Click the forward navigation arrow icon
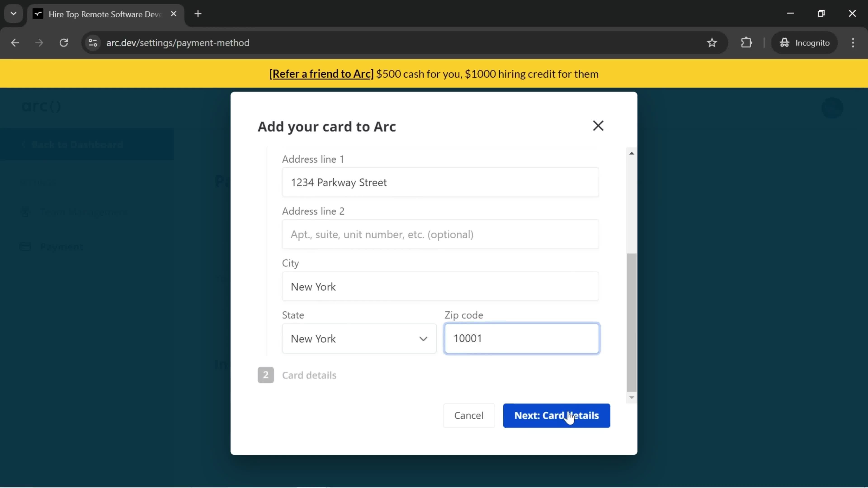 click(39, 42)
